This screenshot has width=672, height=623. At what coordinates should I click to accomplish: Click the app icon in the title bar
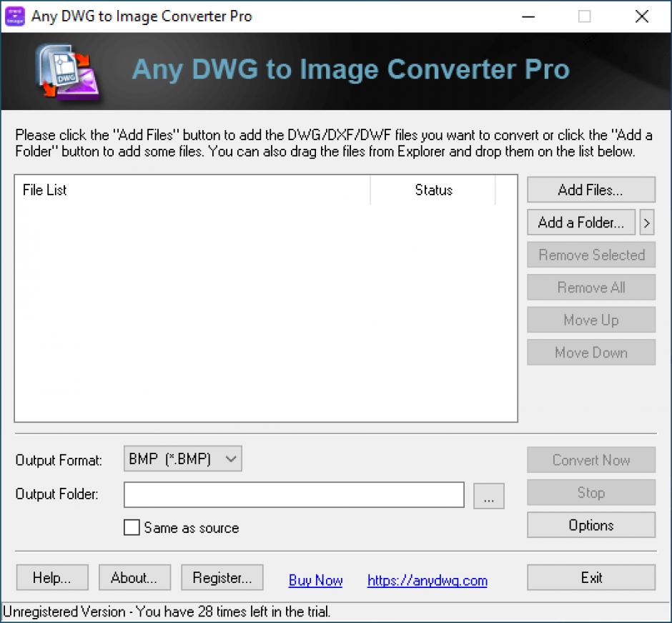15,16
